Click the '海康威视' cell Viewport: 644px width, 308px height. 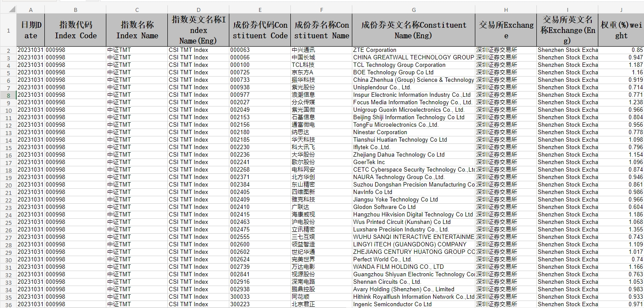point(322,215)
